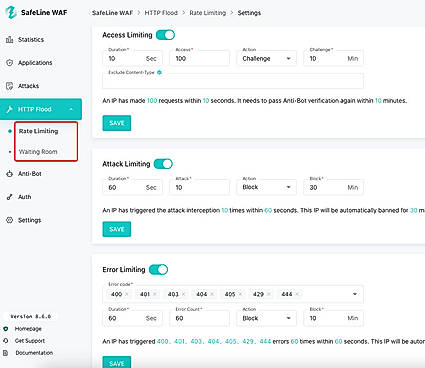Click Challenge minutes field
Screen dimensions: 425x368
(333, 59)
